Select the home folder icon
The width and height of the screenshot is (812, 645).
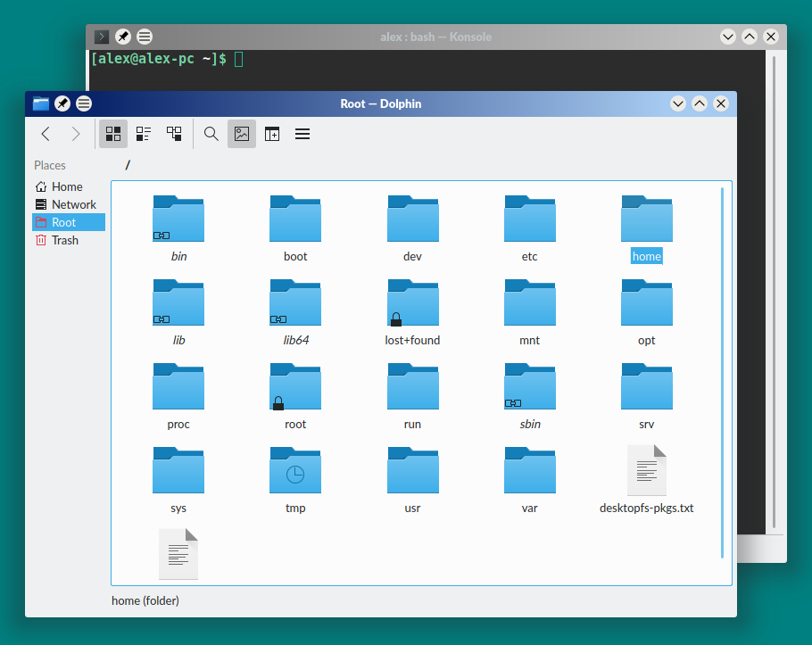[647, 219]
